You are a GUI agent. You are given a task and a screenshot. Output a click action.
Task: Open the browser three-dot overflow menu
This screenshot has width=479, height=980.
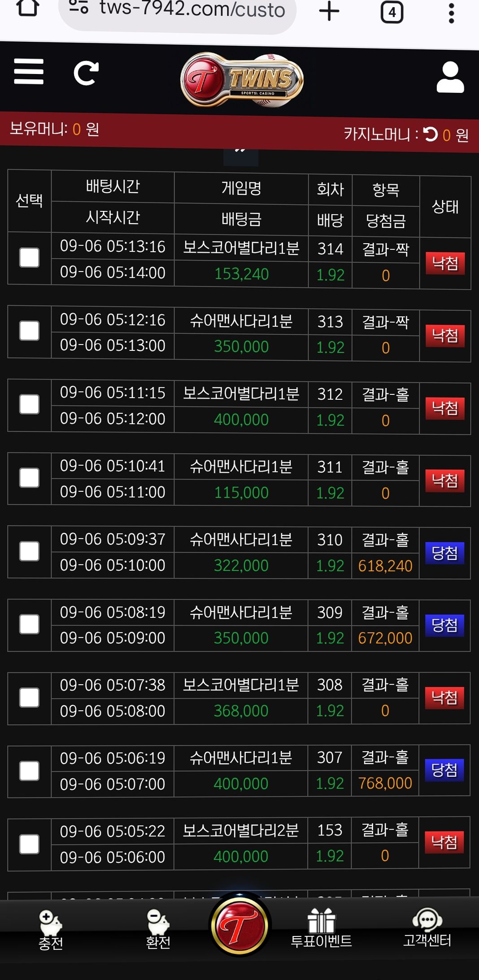tap(451, 13)
